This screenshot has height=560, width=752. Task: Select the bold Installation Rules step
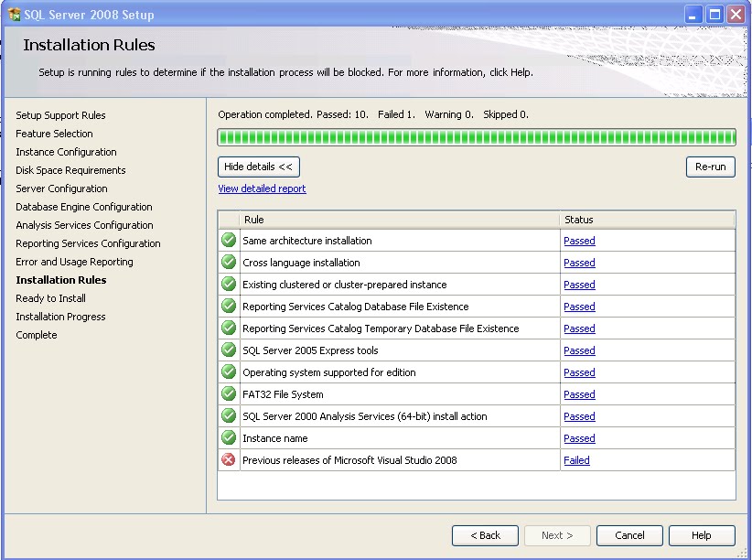pyautogui.click(x=61, y=280)
